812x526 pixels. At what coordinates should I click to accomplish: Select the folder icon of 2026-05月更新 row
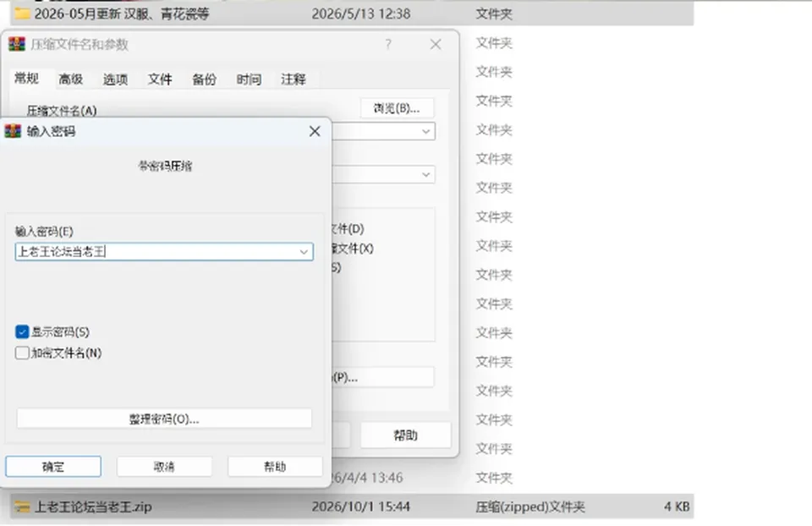coord(22,14)
